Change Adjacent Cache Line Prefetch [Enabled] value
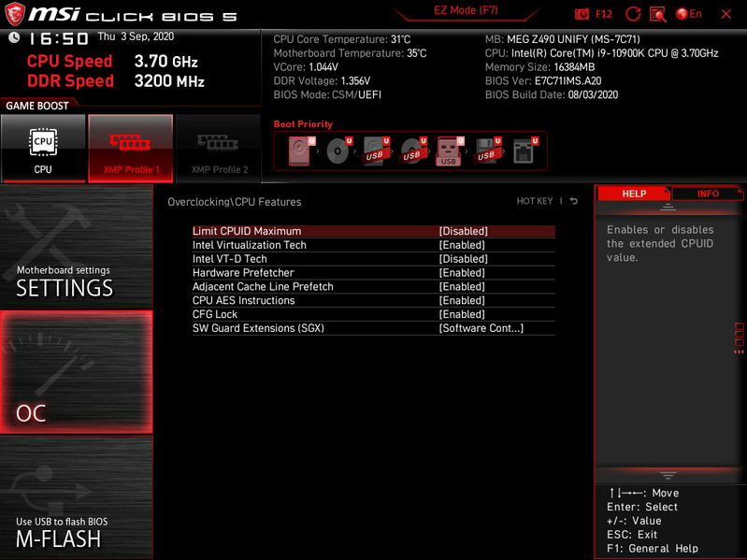Screen dimensions: 747x560 point(462,287)
